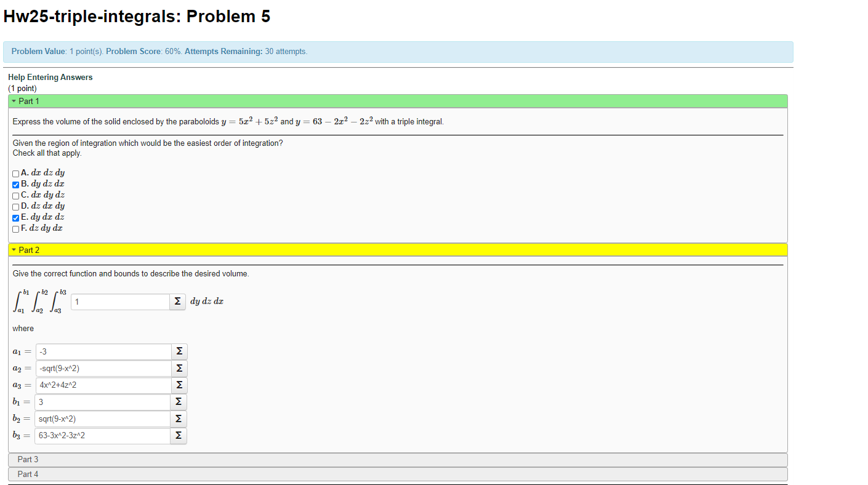Click the sigma icon beside a1 bound
Viewport: 868px width, 485px height.
(179, 351)
